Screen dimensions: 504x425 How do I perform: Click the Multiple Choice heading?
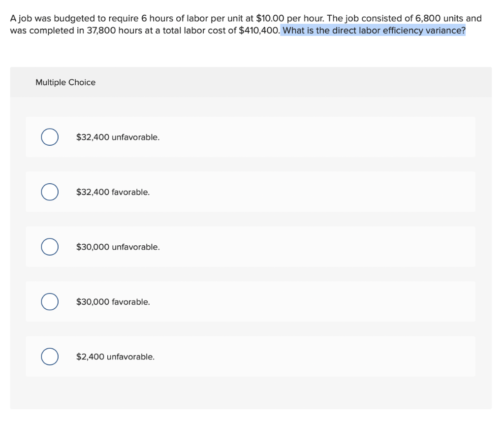point(65,82)
